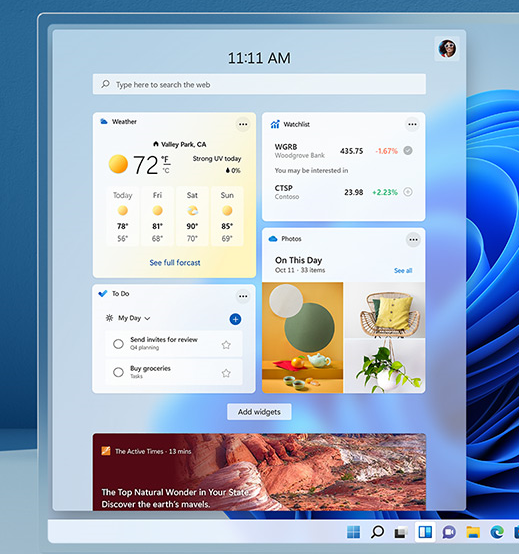519x554 pixels.
Task: Select the Sat forecast card
Action: pos(192,216)
